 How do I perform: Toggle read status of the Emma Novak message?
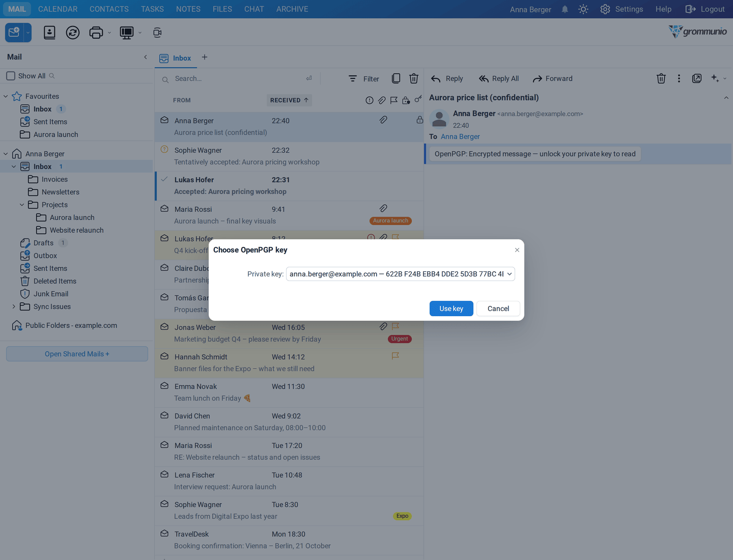point(164,386)
